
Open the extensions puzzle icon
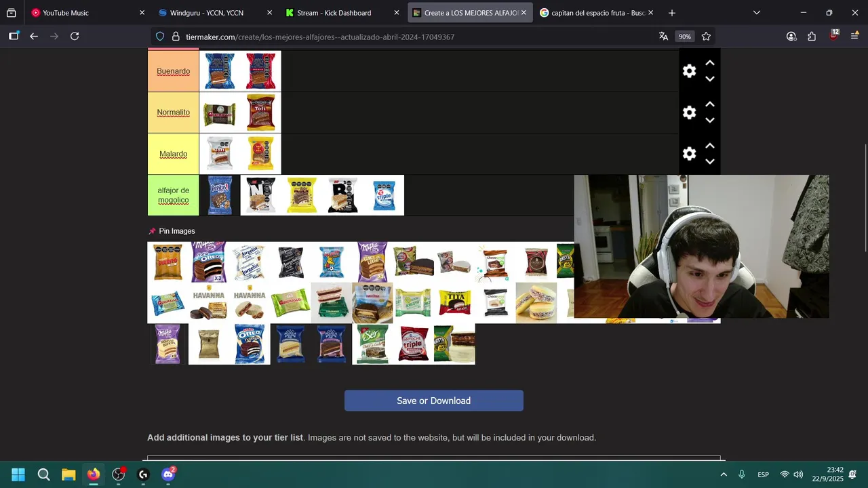point(812,37)
